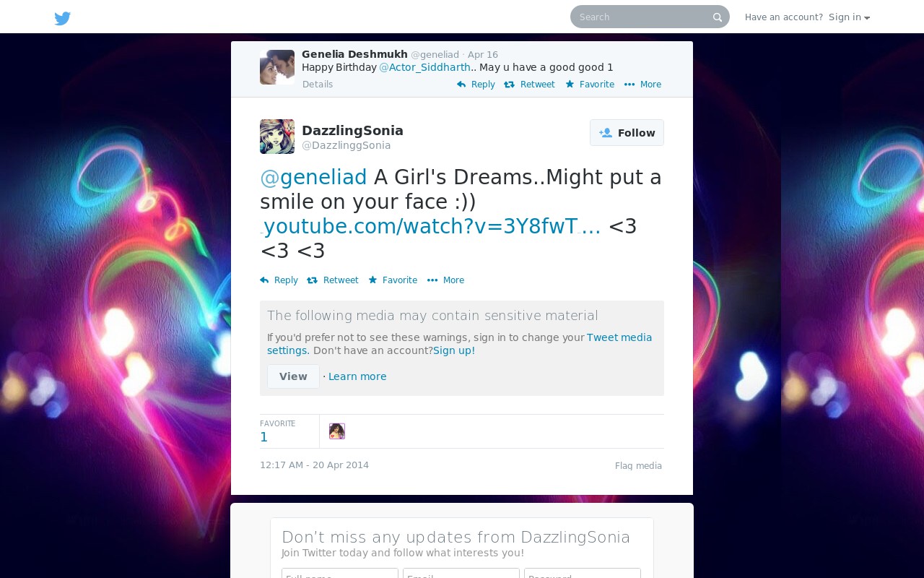The height and width of the screenshot is (578, 924).
Task: Reply to DazzlingSonia's tweet
Action: [x=279, y=280]
